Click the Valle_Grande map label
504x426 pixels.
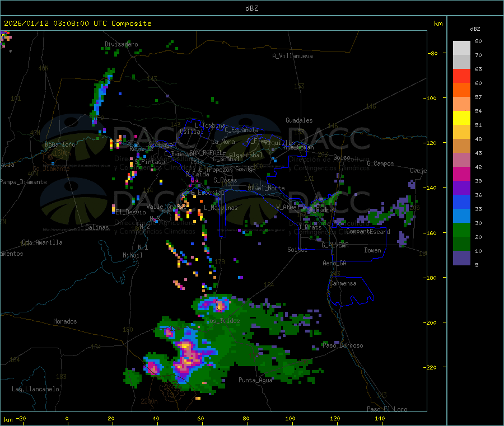(166, 207)
